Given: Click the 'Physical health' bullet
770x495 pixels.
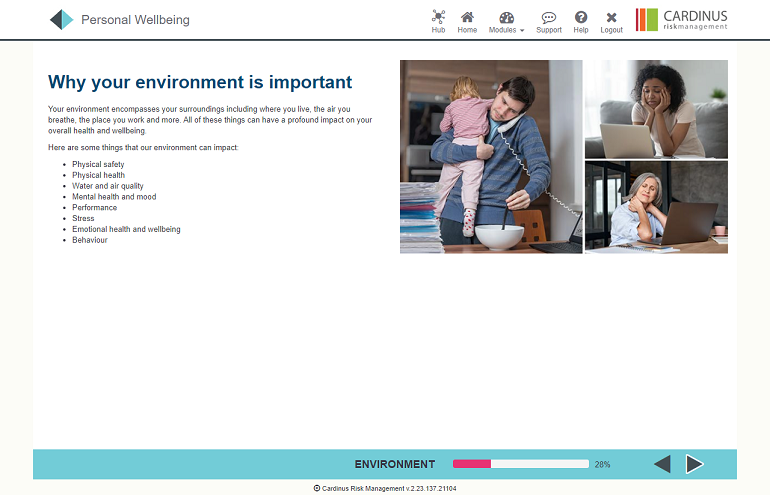Looking at the screenshot, I should coord(99,175).
